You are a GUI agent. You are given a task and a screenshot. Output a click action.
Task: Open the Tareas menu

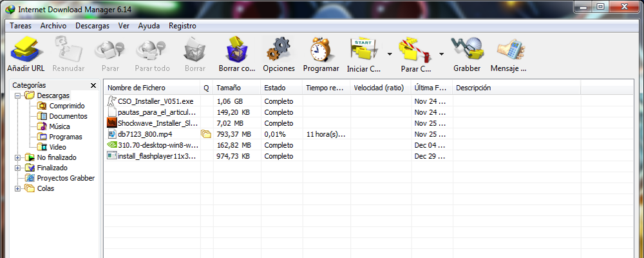[21, 26]
